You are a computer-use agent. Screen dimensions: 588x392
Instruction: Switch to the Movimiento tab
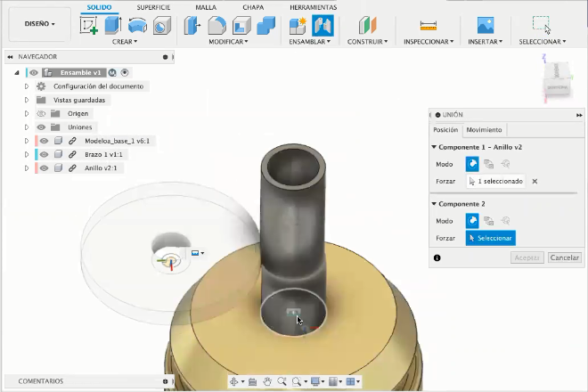[x=484, y=130]
